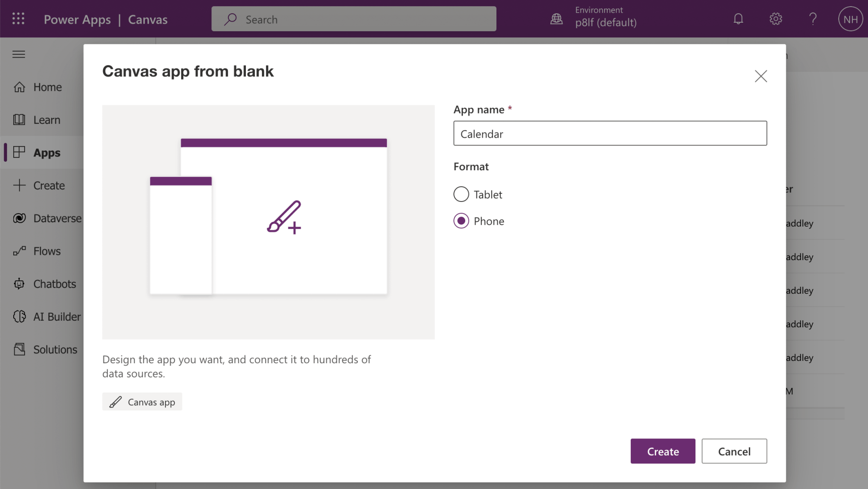The width and height of the screenshot is (868, 489).
Task: Open Learn in the sidebar
Action: coord(46,120)
